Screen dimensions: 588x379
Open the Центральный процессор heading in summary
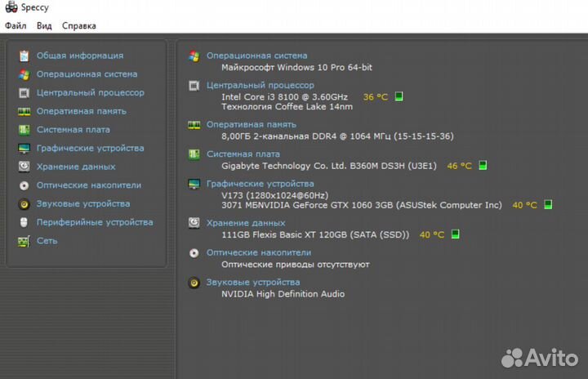click(x=260, y=85)
